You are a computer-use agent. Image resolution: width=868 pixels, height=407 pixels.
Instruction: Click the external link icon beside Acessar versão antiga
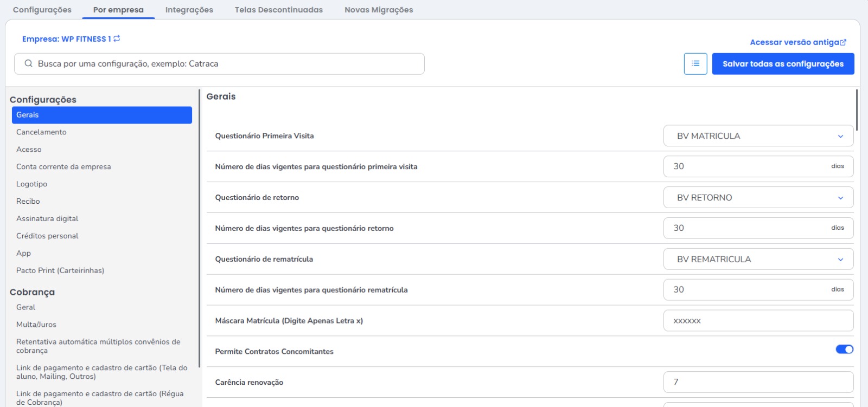click(x=843, y=42)
